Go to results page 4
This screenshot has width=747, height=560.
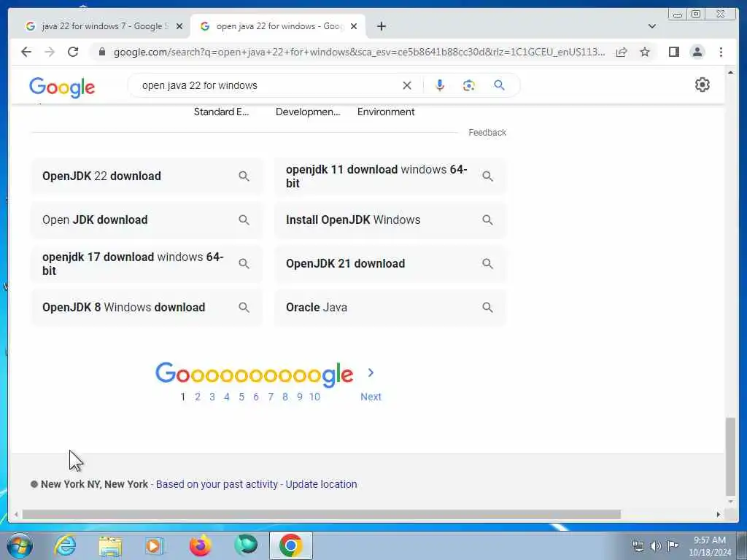click(x=227, y=397)
